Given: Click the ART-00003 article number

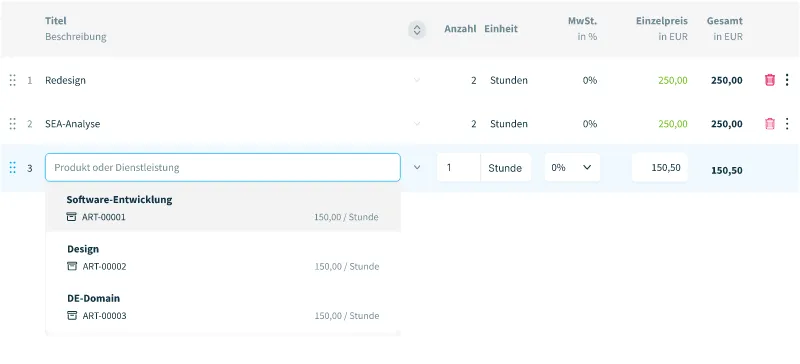Looking at the screenshot, I should pos(104,316).
